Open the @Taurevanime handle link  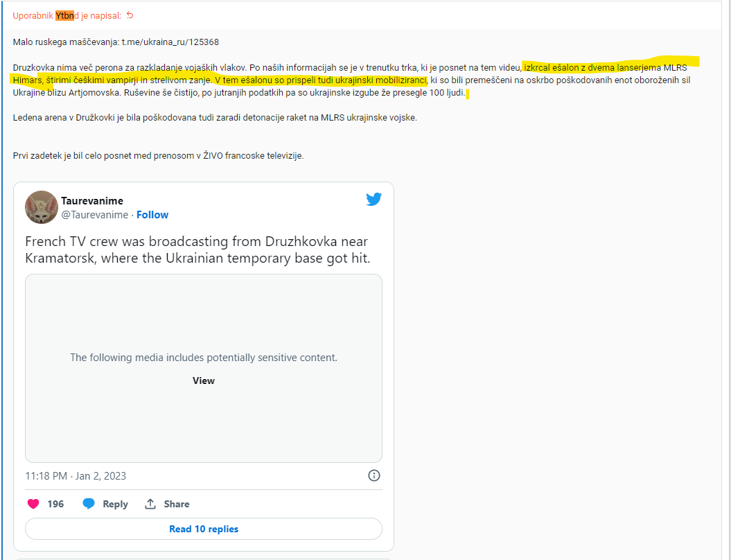tap(95, 215)
